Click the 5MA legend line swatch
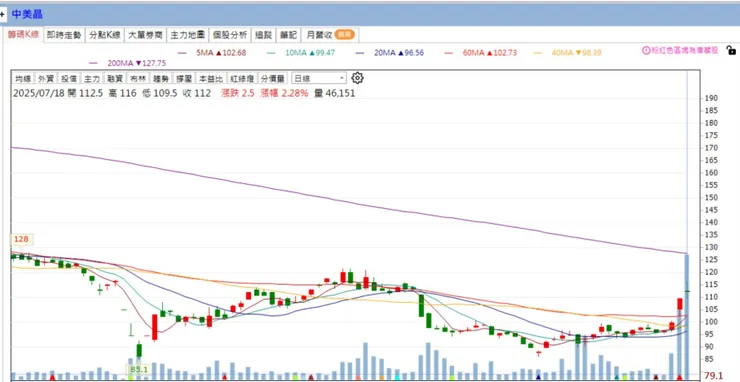The image size is (740, 382). pos(183,53)
